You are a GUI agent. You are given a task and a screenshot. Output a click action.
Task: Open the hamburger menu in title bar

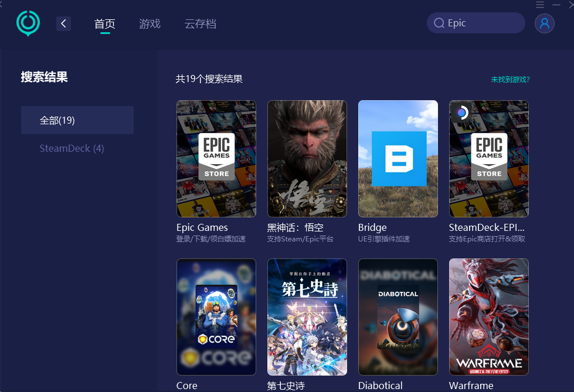(x=540, y=5)
